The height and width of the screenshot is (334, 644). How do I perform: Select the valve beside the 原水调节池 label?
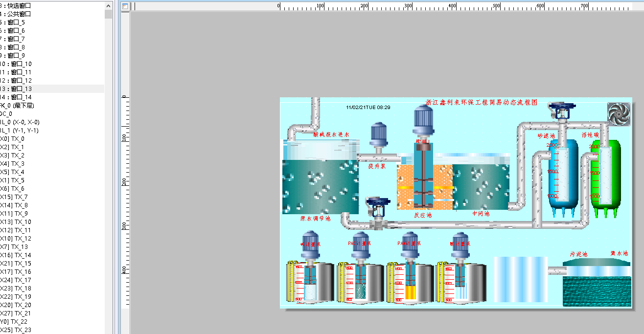coord(378,207)
